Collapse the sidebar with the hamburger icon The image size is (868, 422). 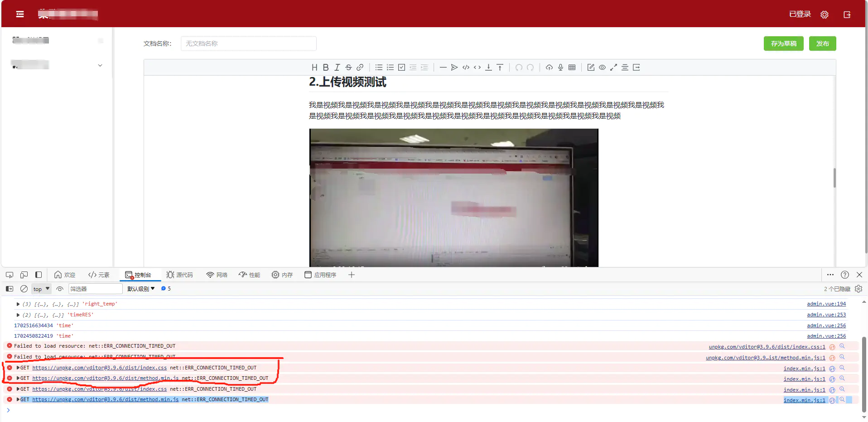[20, 15]
